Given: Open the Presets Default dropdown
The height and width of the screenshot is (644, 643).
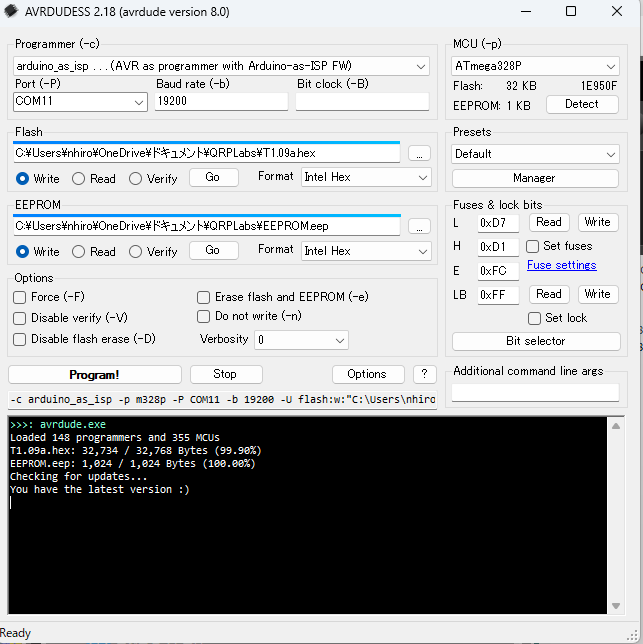Looking at the screenshot, I should tap(535, 154).
